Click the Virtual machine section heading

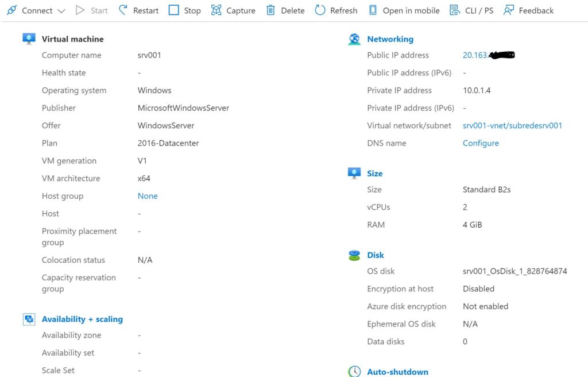click(x=73, y=39)
